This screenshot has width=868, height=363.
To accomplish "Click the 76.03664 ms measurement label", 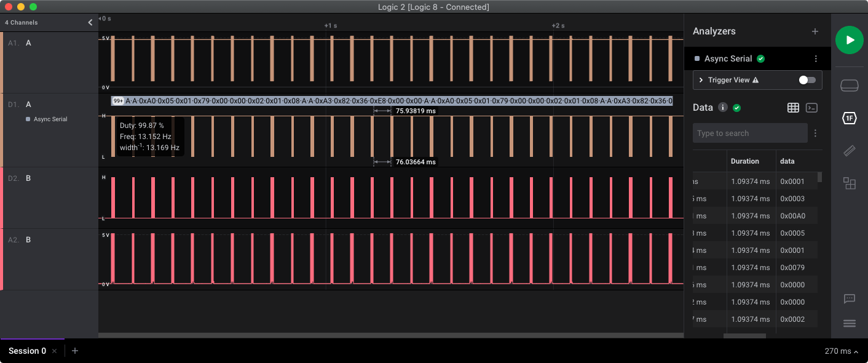I will click(x=416, y=162).
